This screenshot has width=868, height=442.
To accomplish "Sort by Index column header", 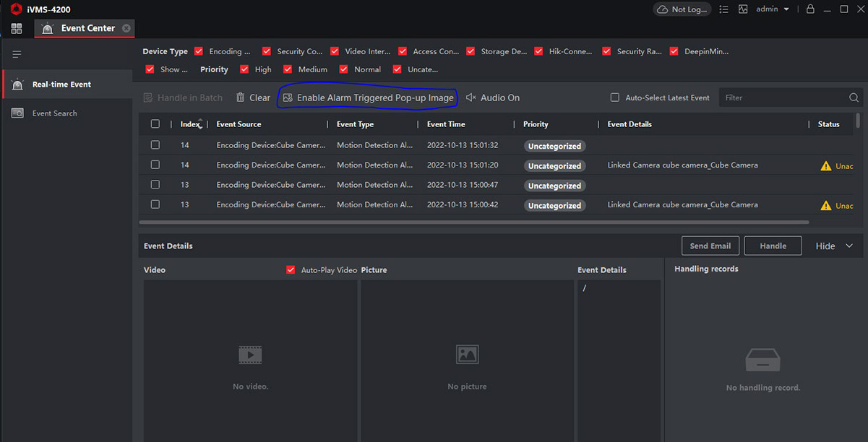I will [191, 124].
